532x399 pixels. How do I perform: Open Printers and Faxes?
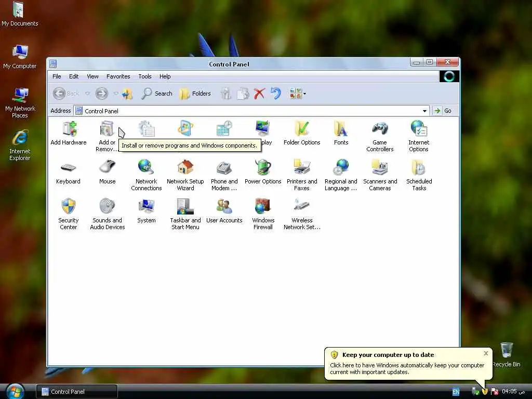tap(302, 175)
